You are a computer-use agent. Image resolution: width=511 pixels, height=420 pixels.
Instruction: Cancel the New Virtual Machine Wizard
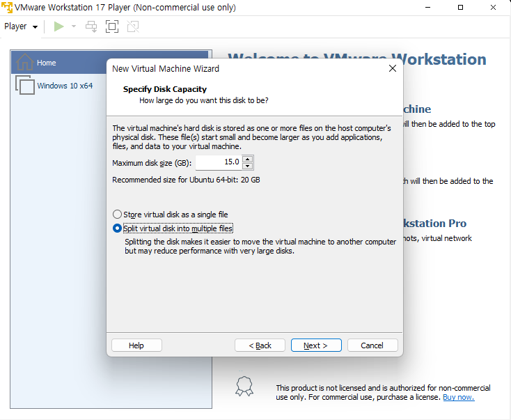372,345
